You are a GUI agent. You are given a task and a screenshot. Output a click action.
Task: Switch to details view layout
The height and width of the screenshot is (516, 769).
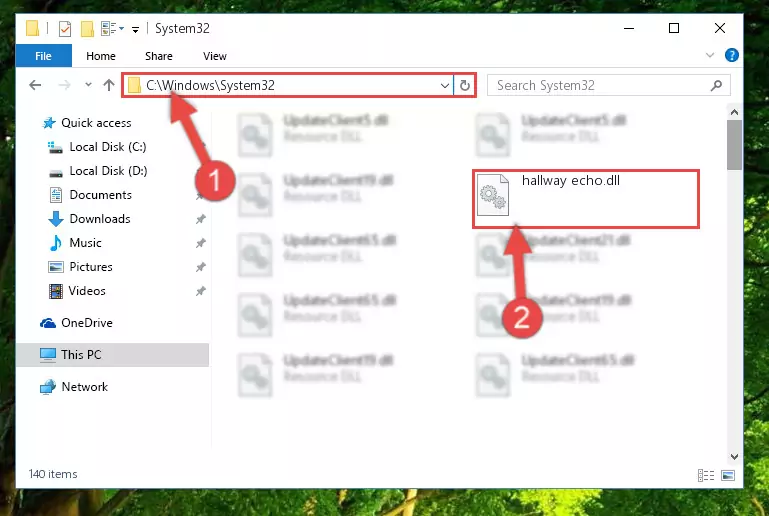(x=706, y=475)
